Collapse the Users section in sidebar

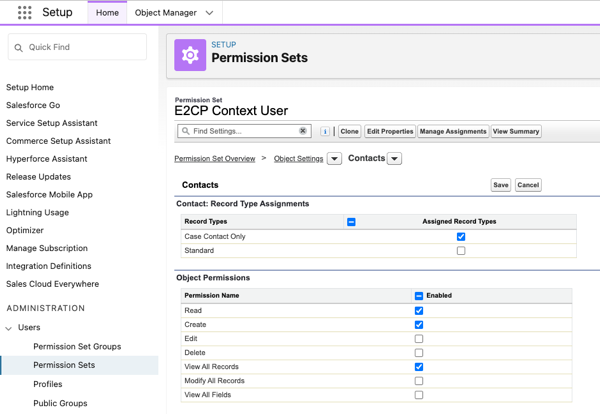tap(8, 328)
